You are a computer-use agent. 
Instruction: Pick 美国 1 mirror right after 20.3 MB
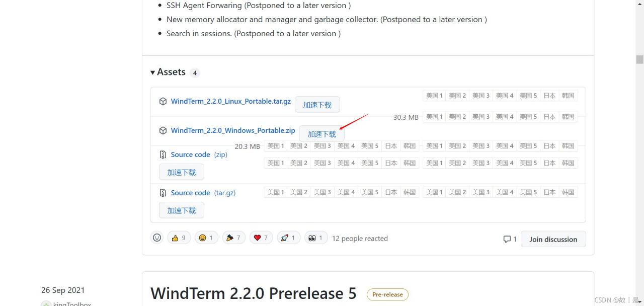click(276, 146)
